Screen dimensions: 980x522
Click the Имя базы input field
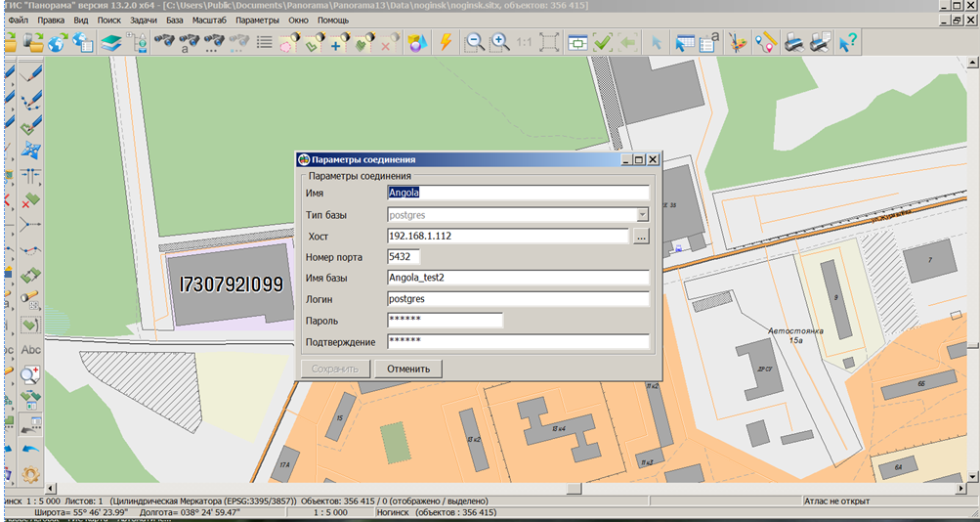(x=518, y=278)
